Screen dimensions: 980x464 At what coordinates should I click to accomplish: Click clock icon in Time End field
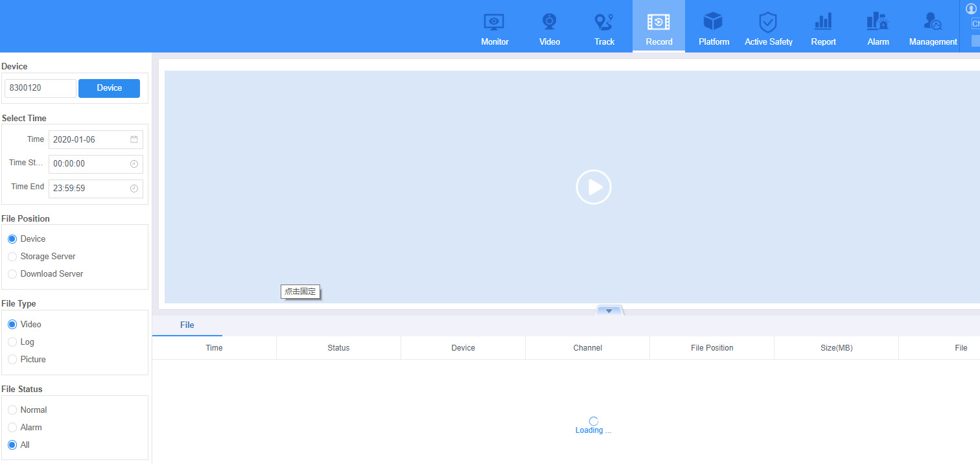coord(134,189)
